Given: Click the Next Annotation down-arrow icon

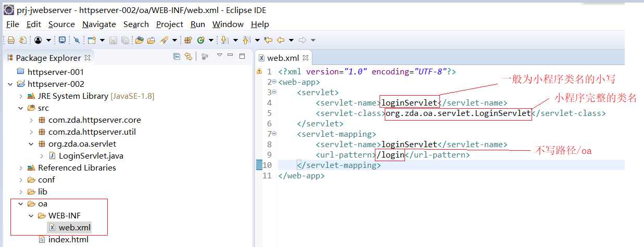Looking at the screenshot, I should tap(224, 40).
